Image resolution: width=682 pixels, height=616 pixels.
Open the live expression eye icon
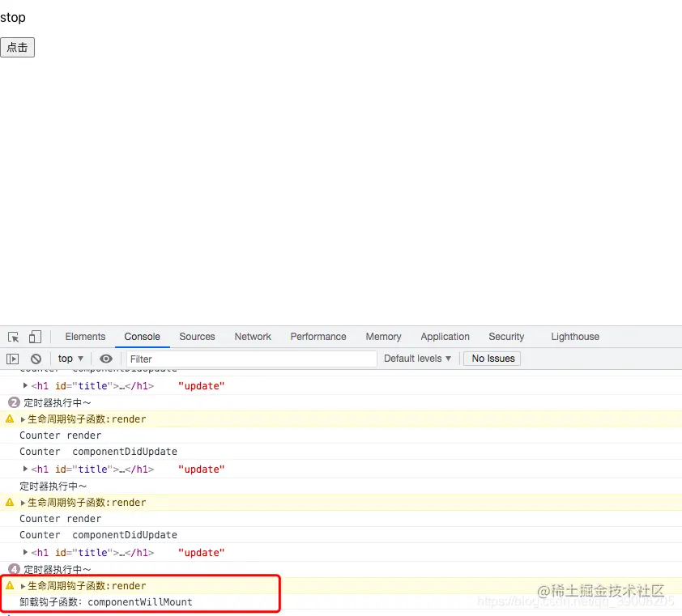click(105, 359)
